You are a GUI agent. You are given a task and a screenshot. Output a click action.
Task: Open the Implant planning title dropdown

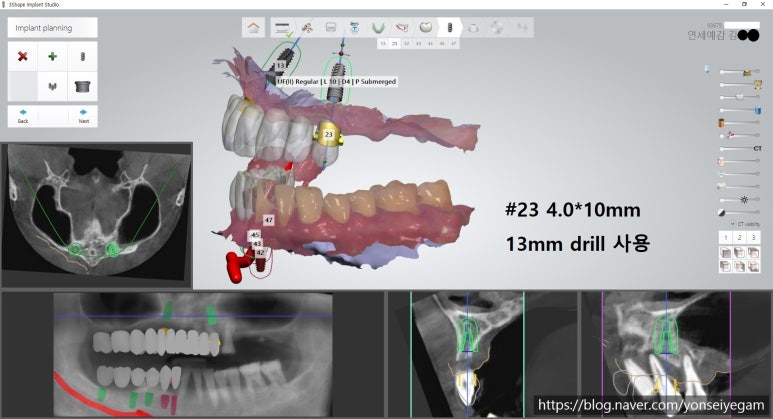tap(52, 28)
